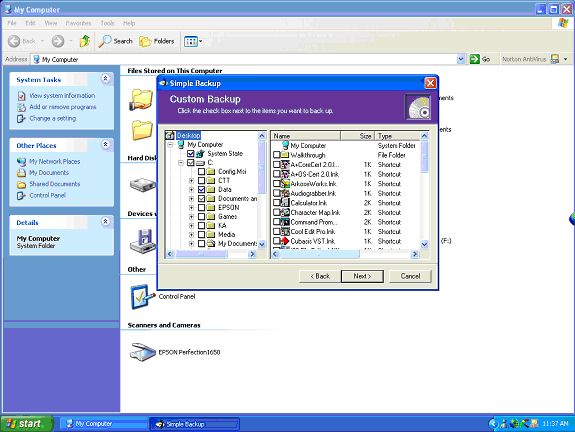Toggle the Folders pane button

157,41
